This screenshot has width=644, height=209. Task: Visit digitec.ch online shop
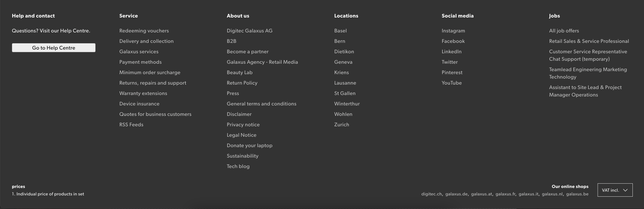(431, 194)
